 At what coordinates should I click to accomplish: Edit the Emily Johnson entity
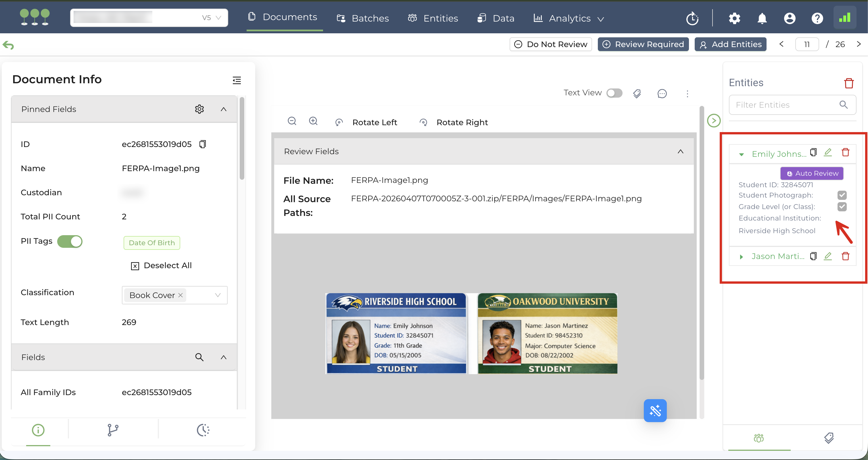click(827, 152)
